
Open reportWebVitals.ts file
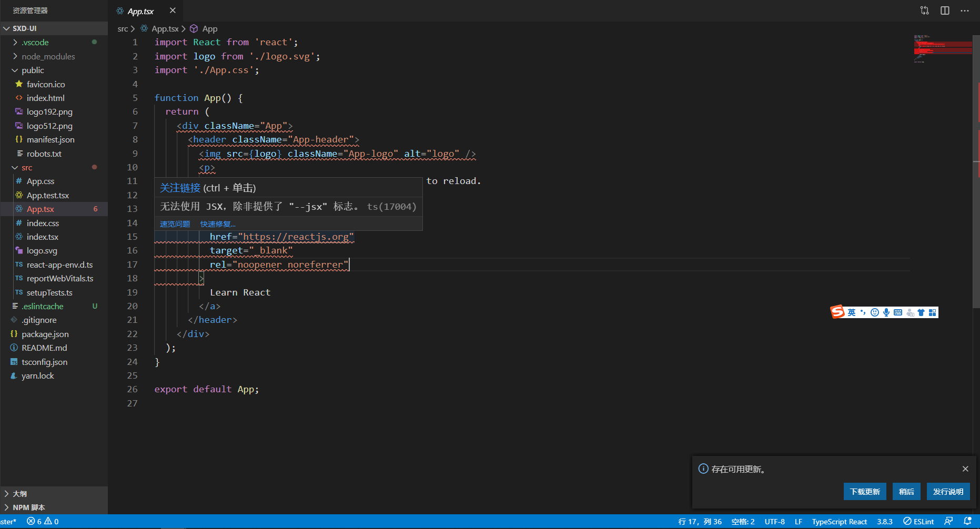click(54, 278)
